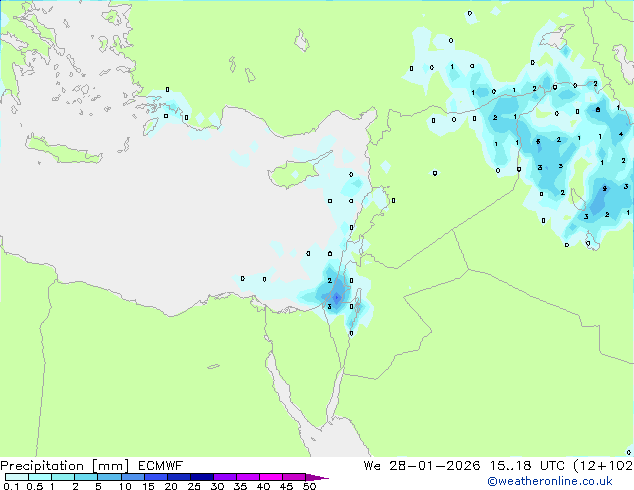Choose the 30–35 mm purple legend swatch
634x490 pixels.
[x=225, y=477]
